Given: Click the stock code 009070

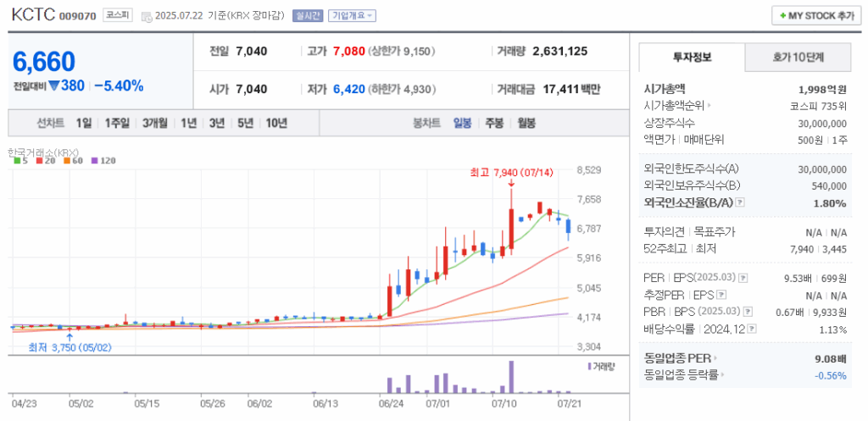Looking at the screenshot, I should (x=78, y=16).
